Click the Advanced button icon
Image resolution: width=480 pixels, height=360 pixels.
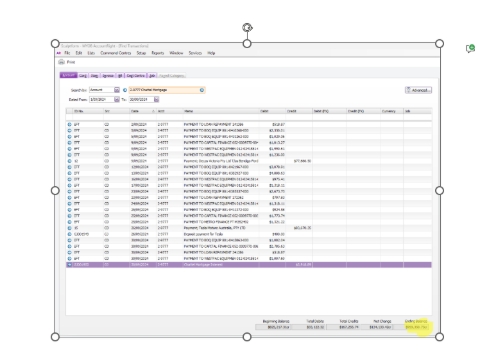pyautogui.click(x=408, y=90)
